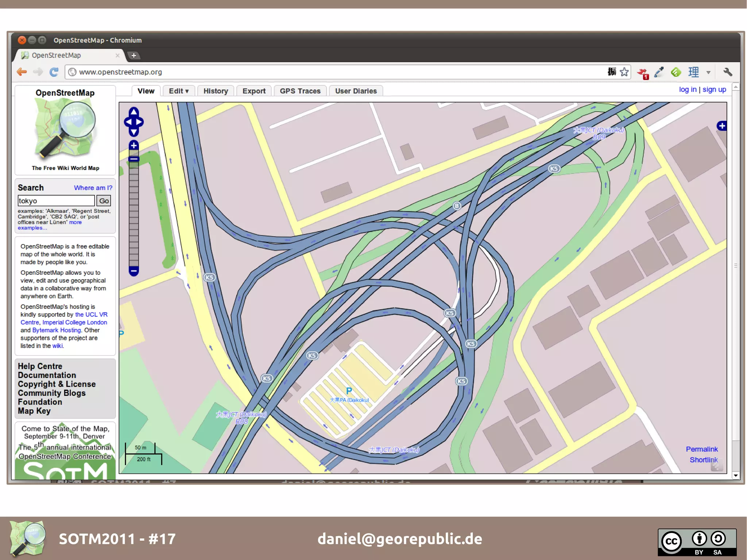Click the 'Where am I?' link
Image resolution: width=747 pixels, height=560 pixels.
coord(93,188)
